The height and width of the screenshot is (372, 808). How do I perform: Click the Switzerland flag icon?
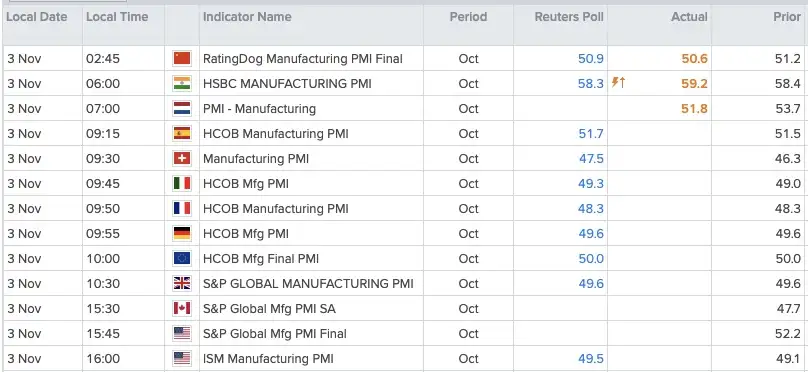click(182, 159)
